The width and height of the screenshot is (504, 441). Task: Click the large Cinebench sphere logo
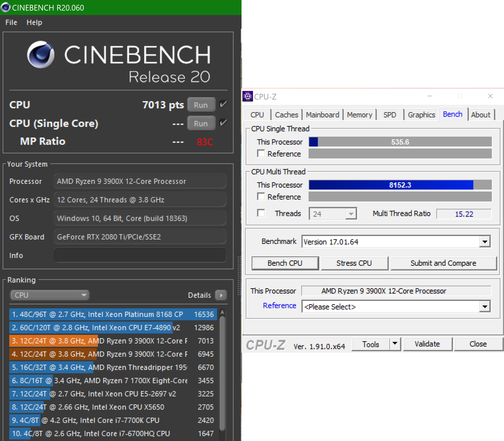coord(41,55)
